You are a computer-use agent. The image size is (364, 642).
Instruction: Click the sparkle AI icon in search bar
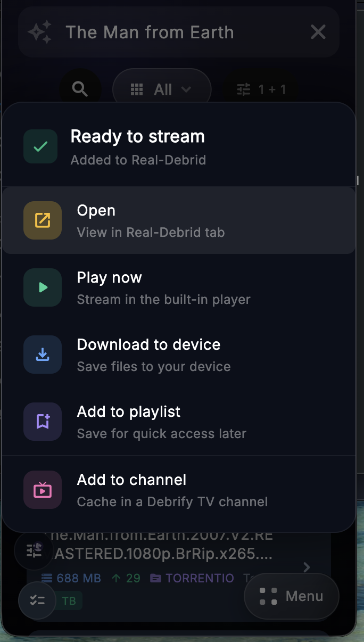pyautogui.click(x=40, y=32)
